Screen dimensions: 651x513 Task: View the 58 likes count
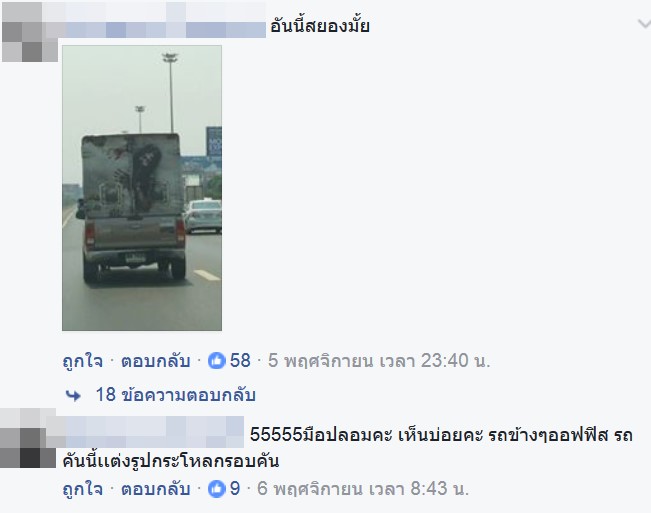240,360
